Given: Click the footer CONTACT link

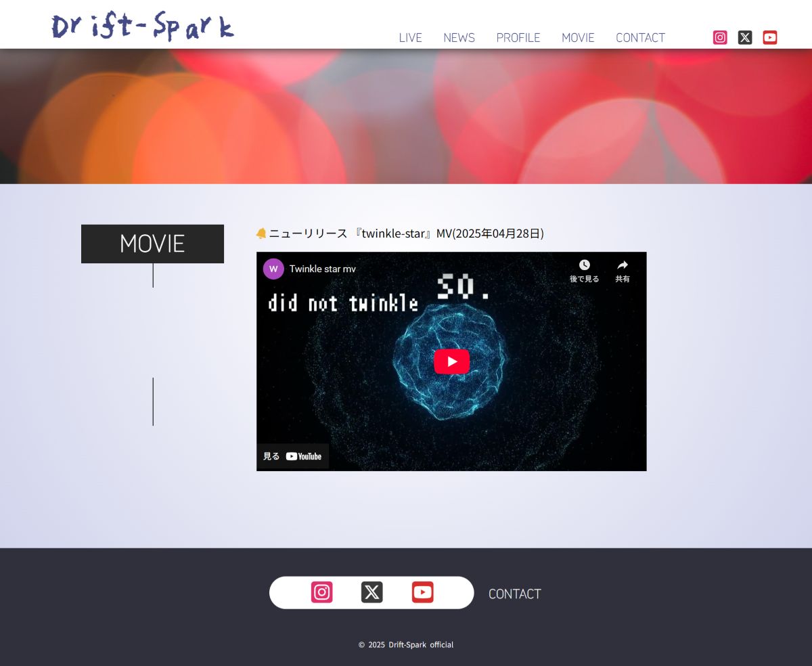Looking at the screenshot, I should click(x=515, y=594).
